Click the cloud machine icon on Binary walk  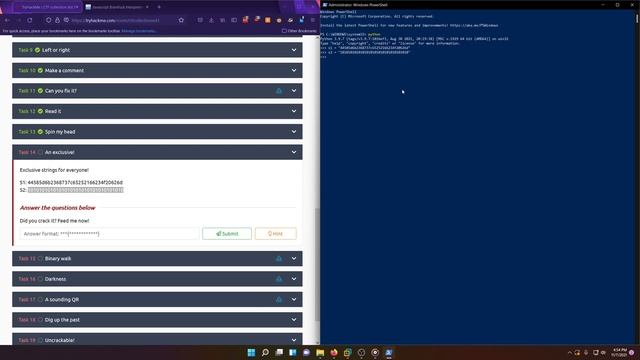279,258
